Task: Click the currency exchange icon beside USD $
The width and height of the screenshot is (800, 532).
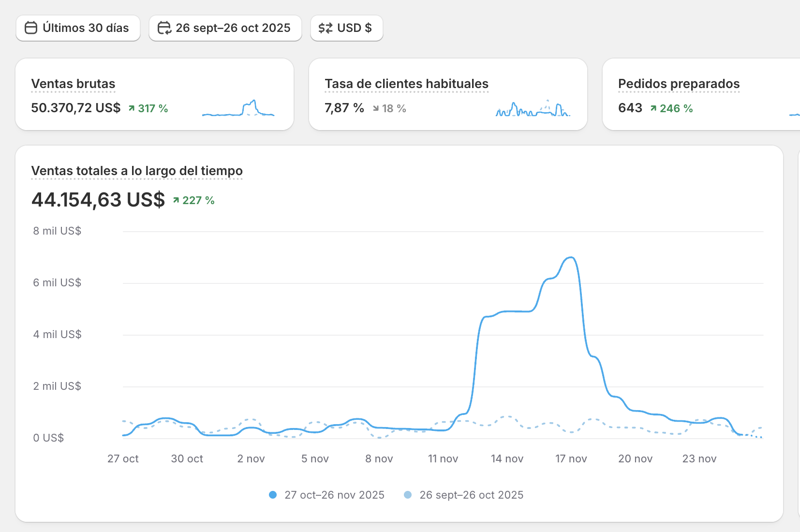Action: pos(326,28)
